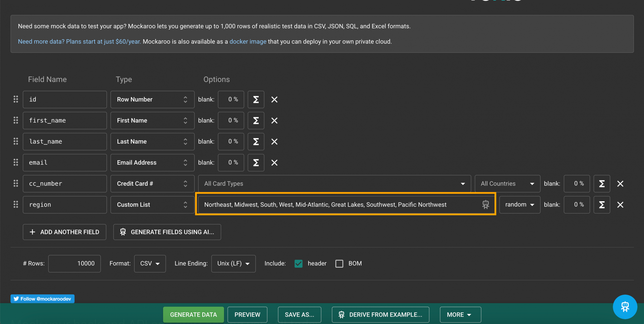Grab the drag handle for first_name row
The image size is (644, 324).
point(16,120)
